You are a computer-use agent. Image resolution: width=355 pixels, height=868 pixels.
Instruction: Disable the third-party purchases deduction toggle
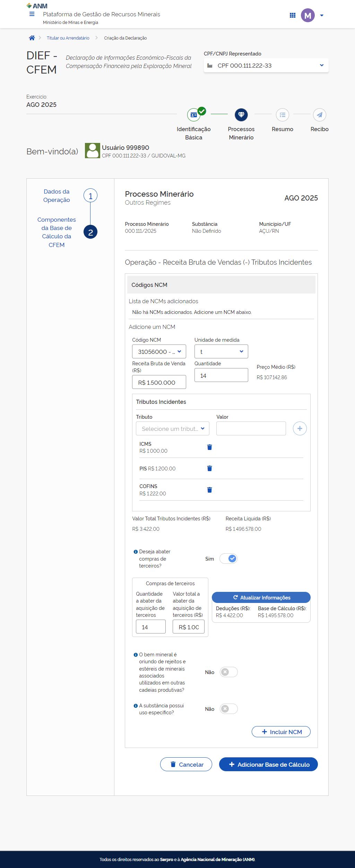228,559
